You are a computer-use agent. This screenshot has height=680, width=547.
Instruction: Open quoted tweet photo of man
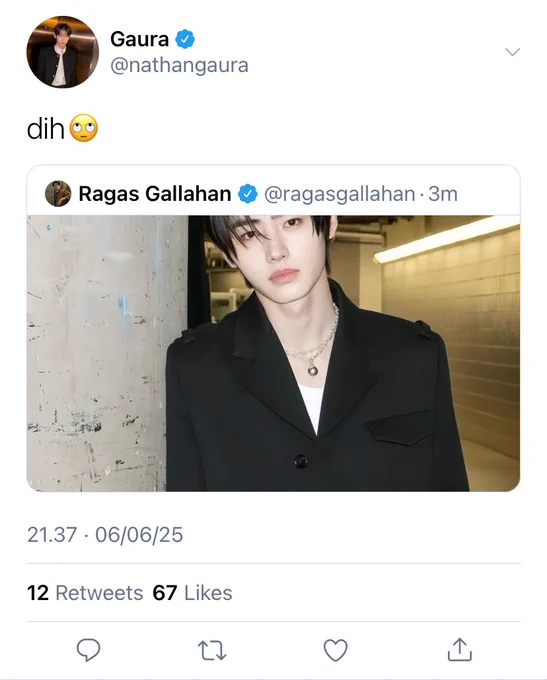[273, 353]
